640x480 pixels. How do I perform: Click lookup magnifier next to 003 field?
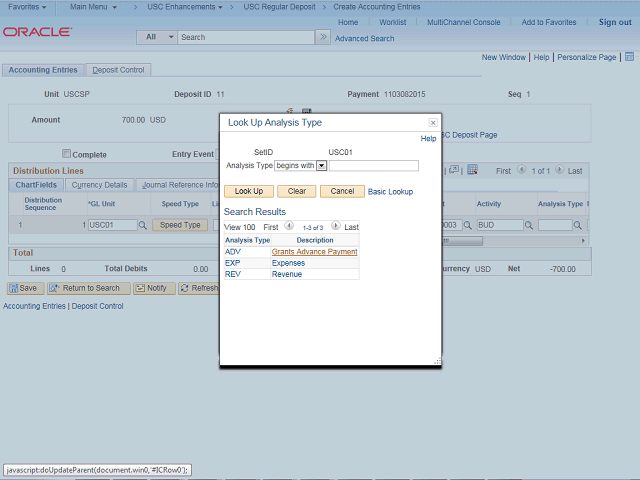click(x=468, y=225)
